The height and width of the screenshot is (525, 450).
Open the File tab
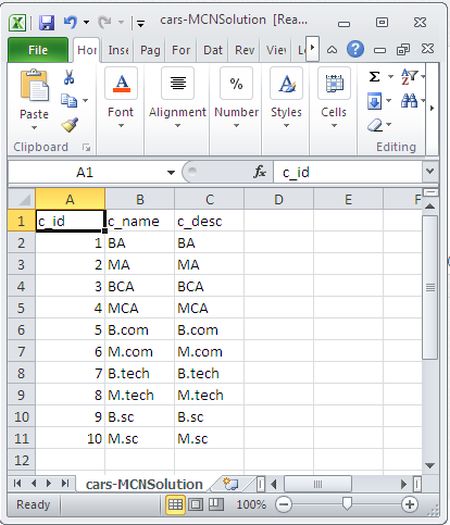(x=38, y=50)
